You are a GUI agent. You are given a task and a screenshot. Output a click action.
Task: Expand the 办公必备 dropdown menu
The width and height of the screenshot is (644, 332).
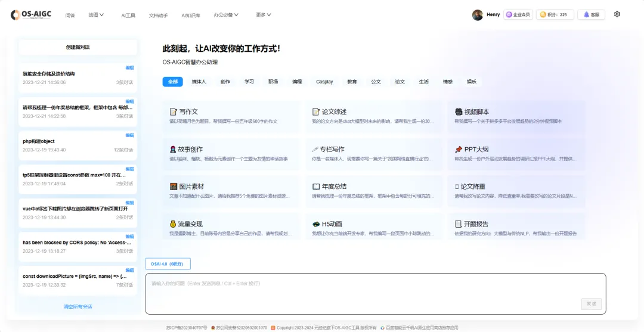226,15
